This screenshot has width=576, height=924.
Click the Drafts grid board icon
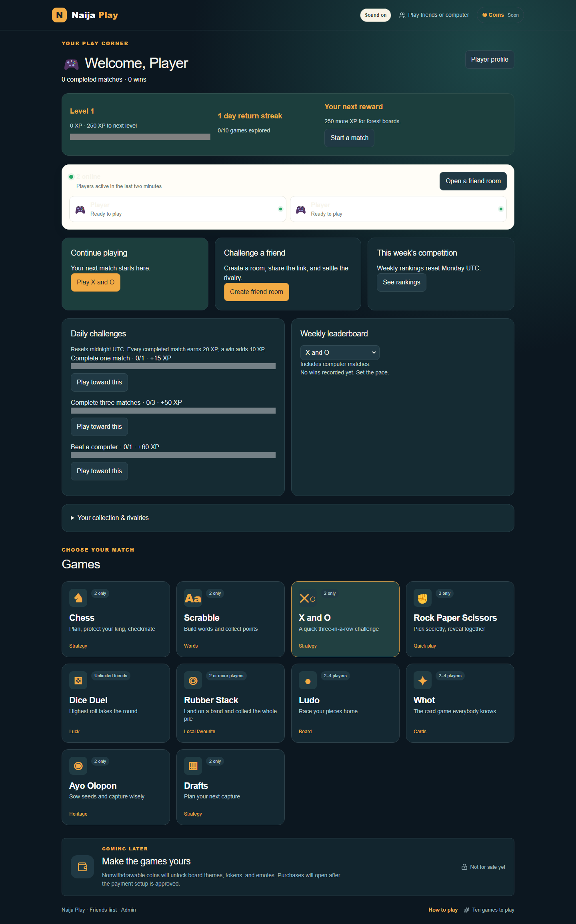coord(193,766)
